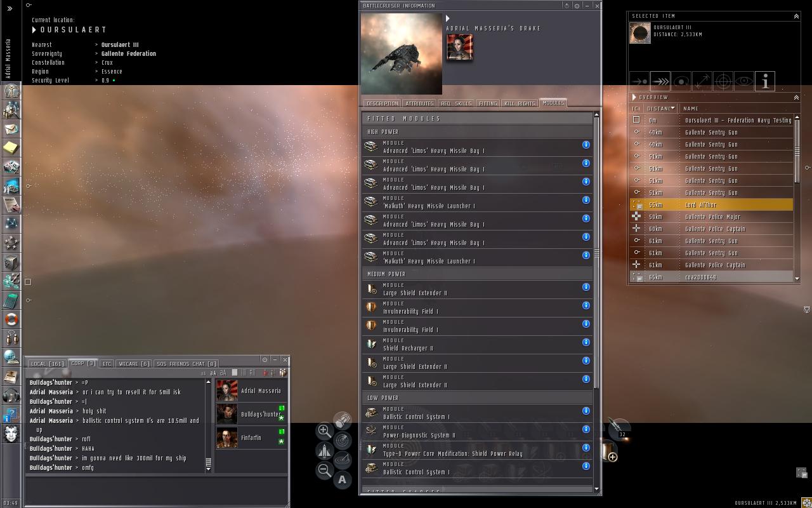
Task: Switch to the Description tab
Action: [383, 103]
